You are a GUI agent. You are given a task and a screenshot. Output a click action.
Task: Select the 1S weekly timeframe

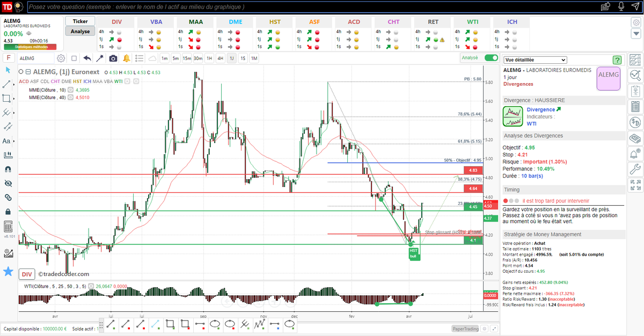[x=243, y=58]
